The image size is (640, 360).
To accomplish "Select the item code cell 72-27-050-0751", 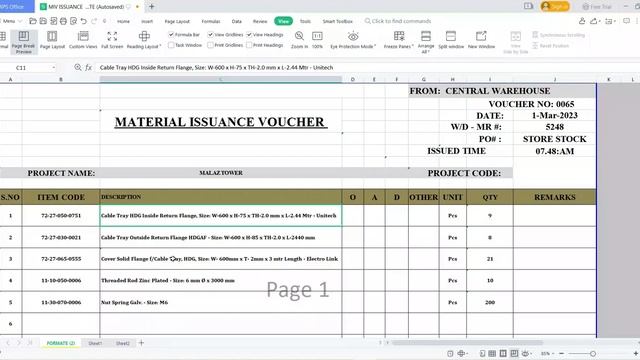I will tap(61, 216).
